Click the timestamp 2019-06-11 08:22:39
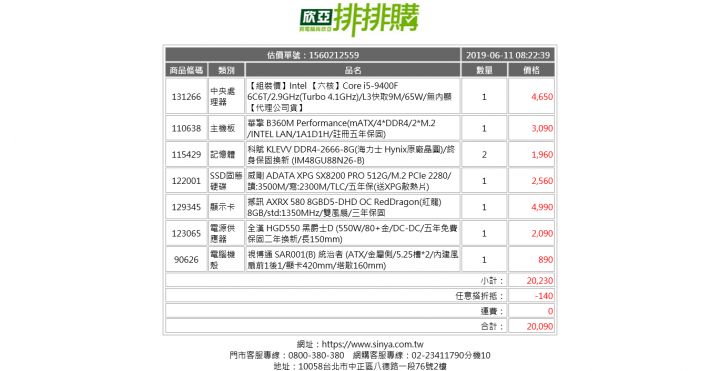The height and width of the screenshot is (371, 720). (508, 55)
